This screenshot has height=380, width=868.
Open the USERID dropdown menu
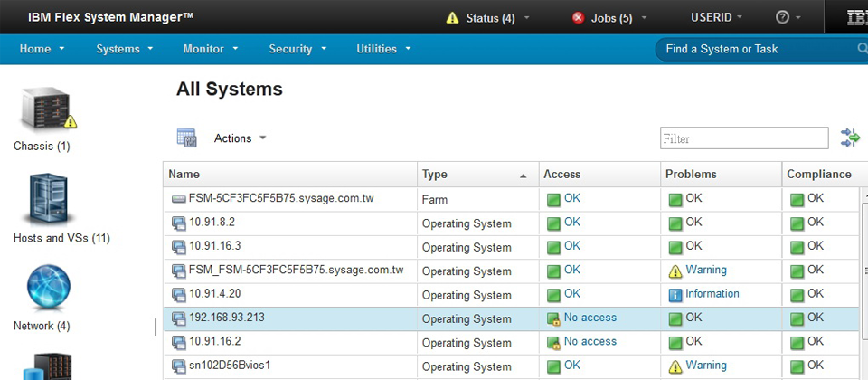(x=716, y=18)
